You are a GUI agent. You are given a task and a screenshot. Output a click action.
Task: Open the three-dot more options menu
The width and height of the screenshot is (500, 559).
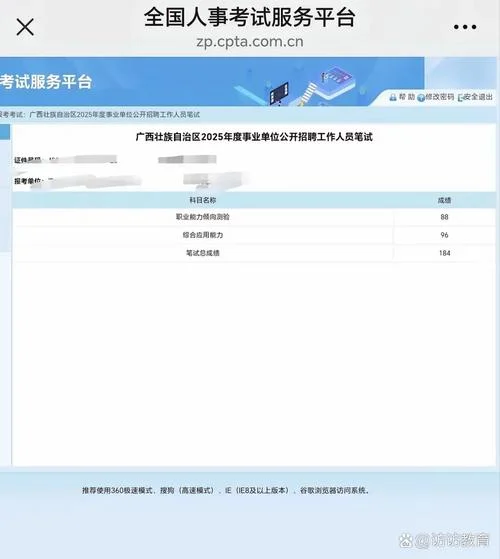(x=465, y=27)
